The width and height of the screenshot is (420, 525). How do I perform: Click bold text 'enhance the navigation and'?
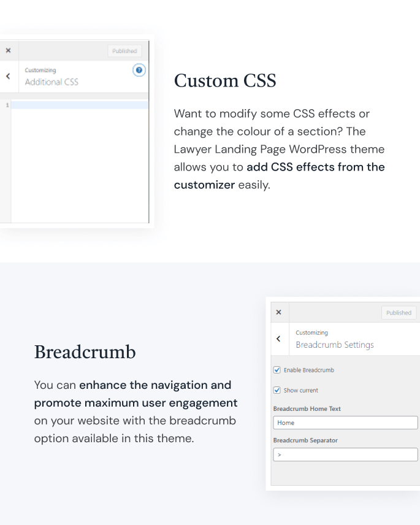[x=155, y=385]
